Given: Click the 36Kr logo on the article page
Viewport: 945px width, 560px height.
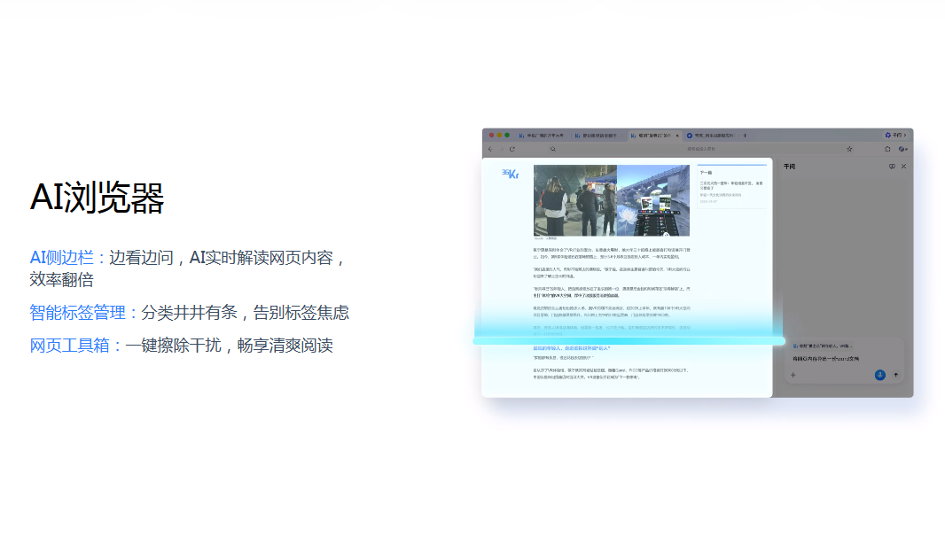Looking at the screenshot, I should tap(510, 174).
